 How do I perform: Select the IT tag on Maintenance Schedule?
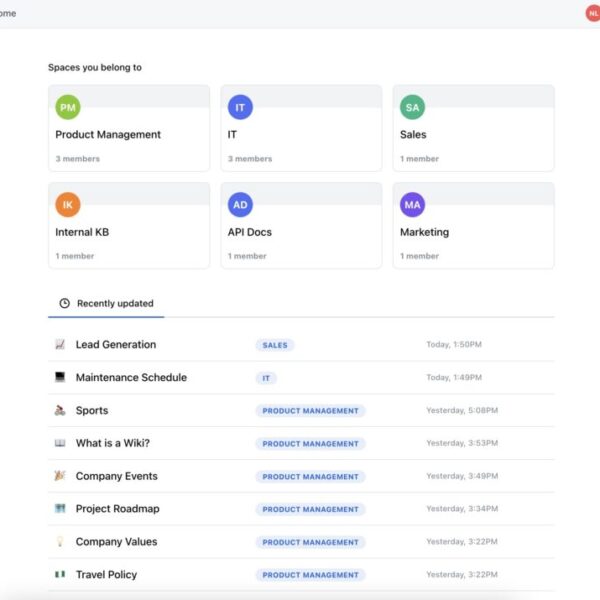coord(266,378)
